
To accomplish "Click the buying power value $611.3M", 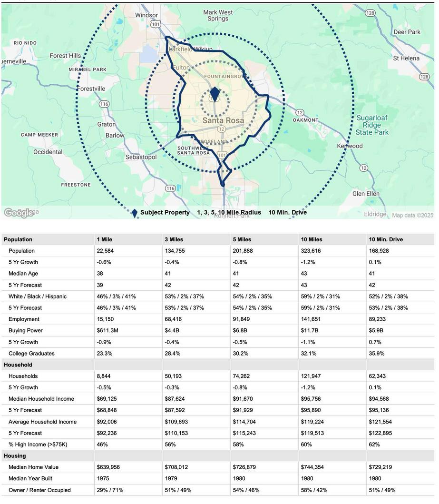I will (x=107, y=330).
